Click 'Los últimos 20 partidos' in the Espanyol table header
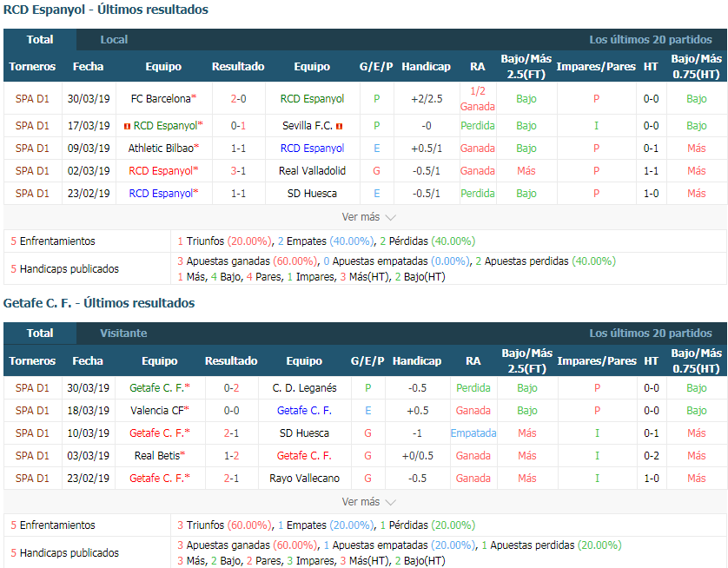This screenshot has height=568, width=728. click(x=651, y=40)
